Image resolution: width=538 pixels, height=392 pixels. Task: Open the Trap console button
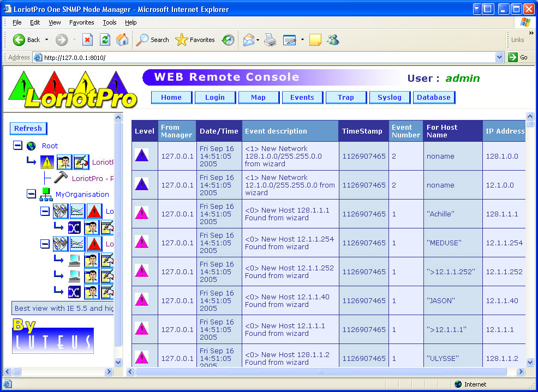[x=346, y=98]
